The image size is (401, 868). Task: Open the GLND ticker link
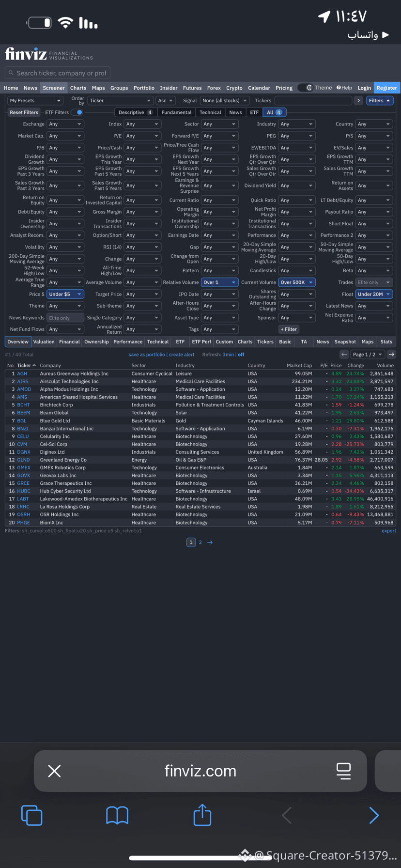tap(23, 460)
